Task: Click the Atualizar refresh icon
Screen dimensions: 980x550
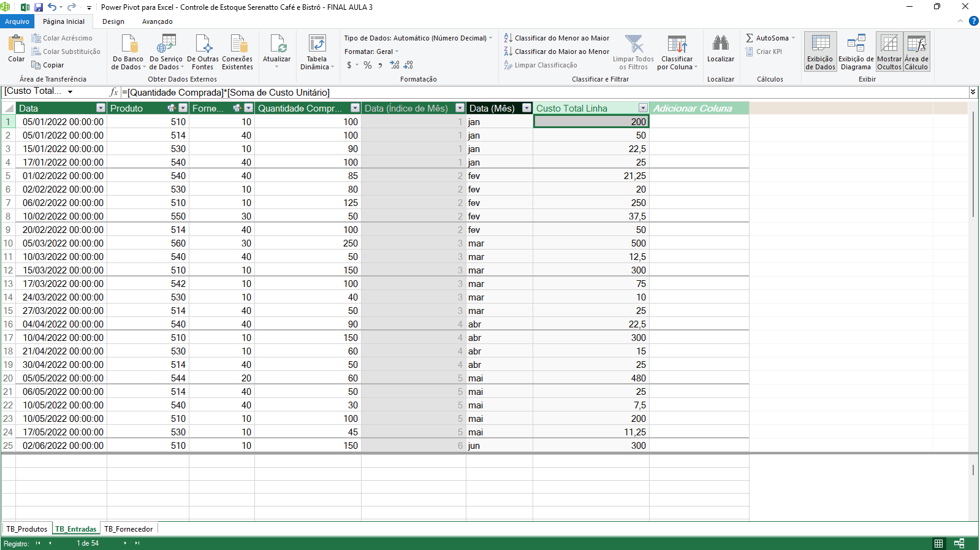Action: point(277,44)
